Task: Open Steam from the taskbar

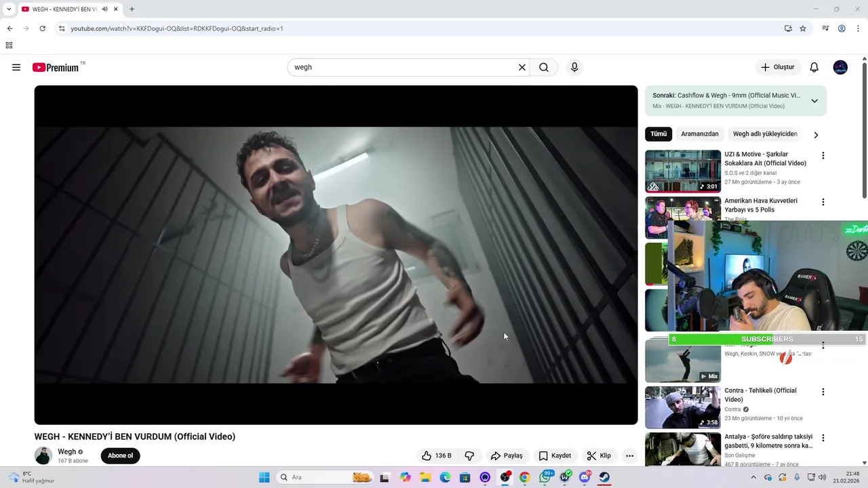Action: tap(604, 477)
